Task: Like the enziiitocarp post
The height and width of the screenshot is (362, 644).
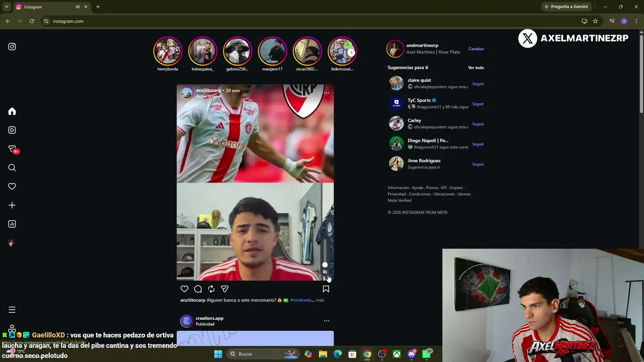Action: [185, 289]
